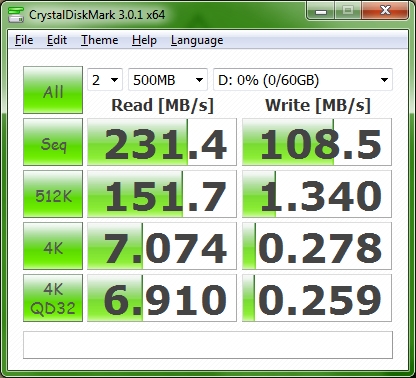
Task: Expand the 500MB test size dropdown
Action: (x=168, y=80)
